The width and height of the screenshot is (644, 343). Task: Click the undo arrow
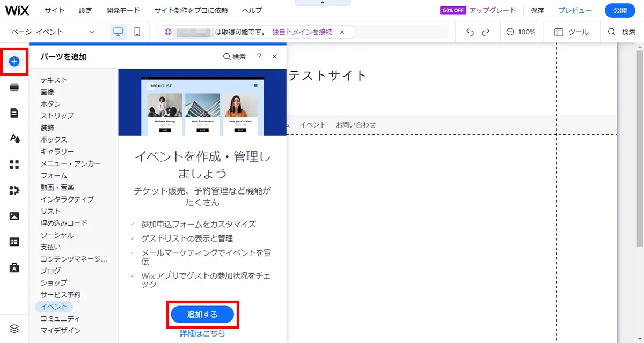pos(469,32)
